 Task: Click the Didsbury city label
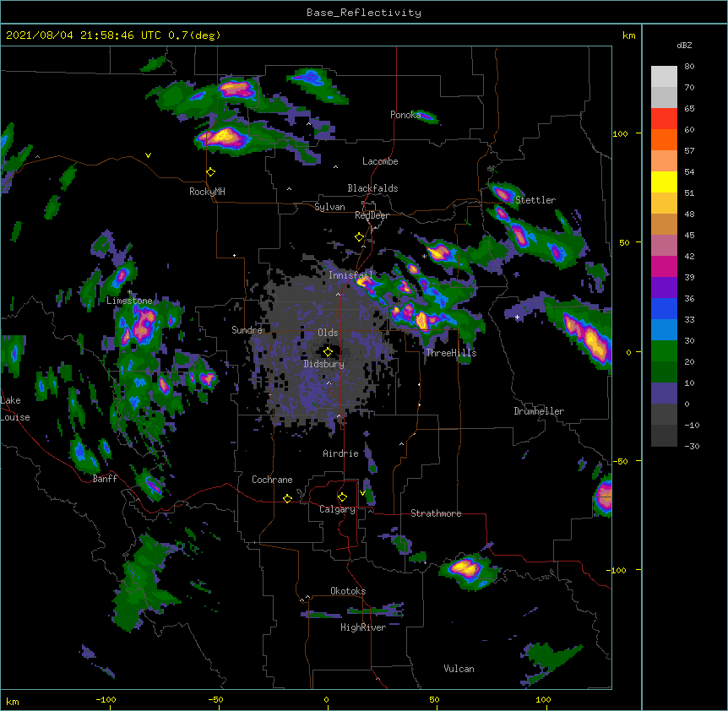click(324, 364)
